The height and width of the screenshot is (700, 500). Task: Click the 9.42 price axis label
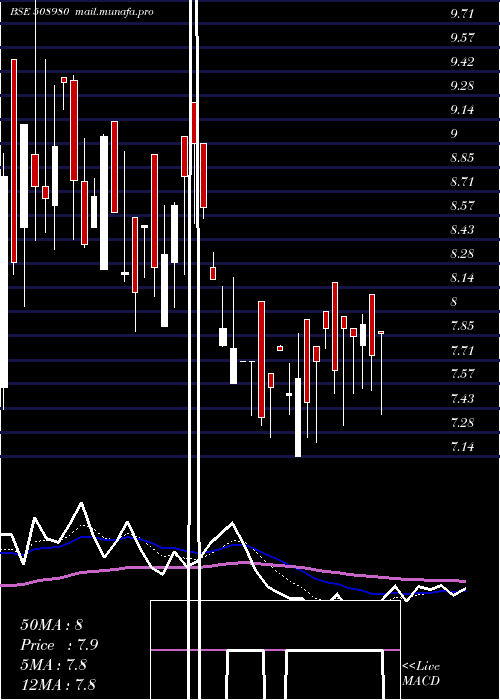[x=462, y=62]
